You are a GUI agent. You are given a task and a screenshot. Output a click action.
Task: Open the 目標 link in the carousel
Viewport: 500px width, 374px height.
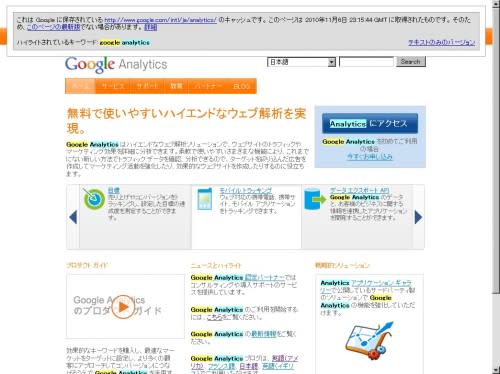(114, 190)
